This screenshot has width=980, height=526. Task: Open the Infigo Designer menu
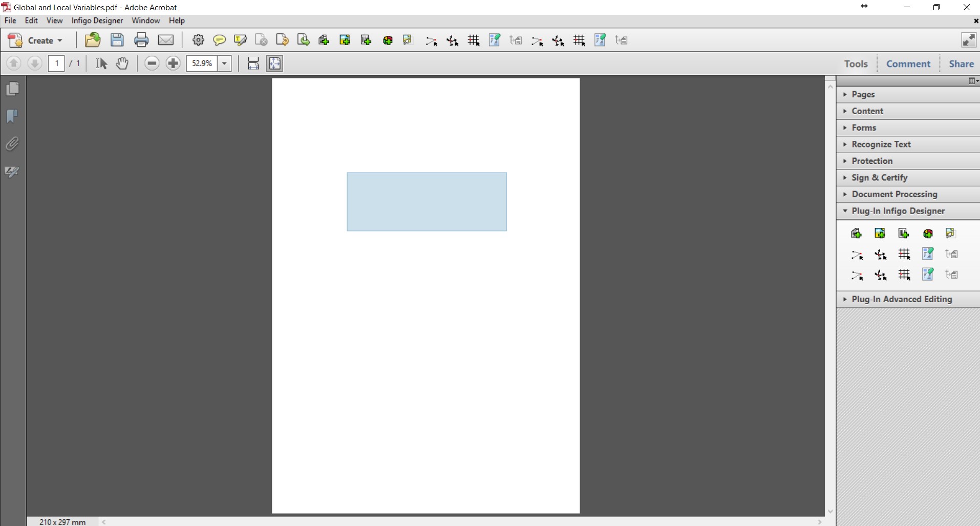pyautogui.click(x=97, y=20)
